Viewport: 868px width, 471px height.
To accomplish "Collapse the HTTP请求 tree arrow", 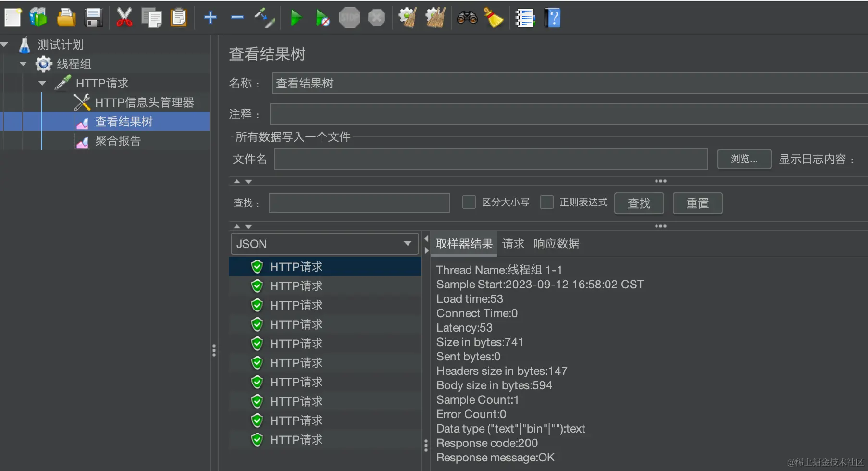I will coord(42,83).
